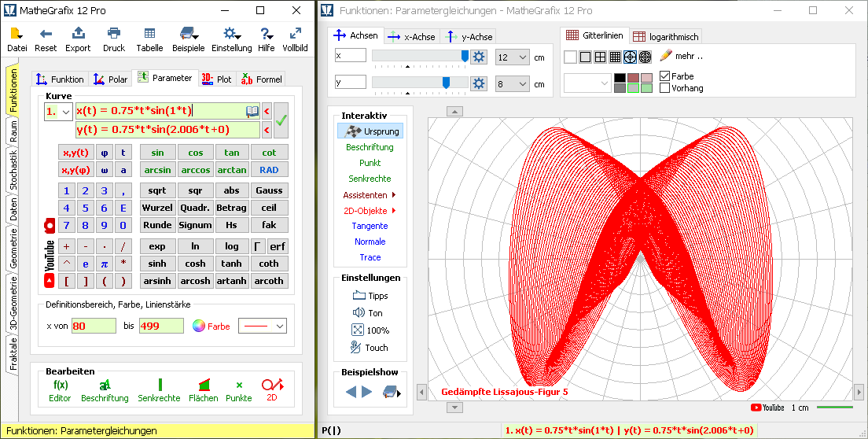Click the Export toolbar icon
Viewport: 868px width, 439px height.
click(78, 33)
